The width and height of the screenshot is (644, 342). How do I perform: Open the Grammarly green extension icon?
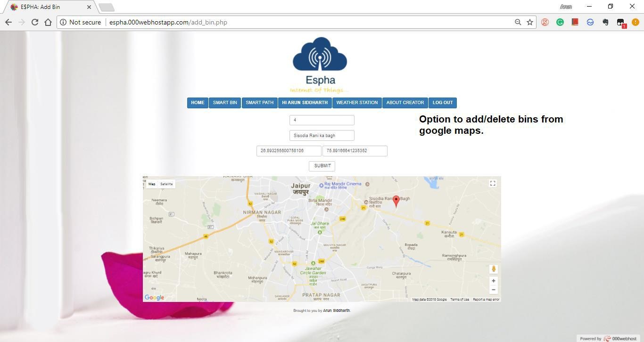(x=560, y=22)
